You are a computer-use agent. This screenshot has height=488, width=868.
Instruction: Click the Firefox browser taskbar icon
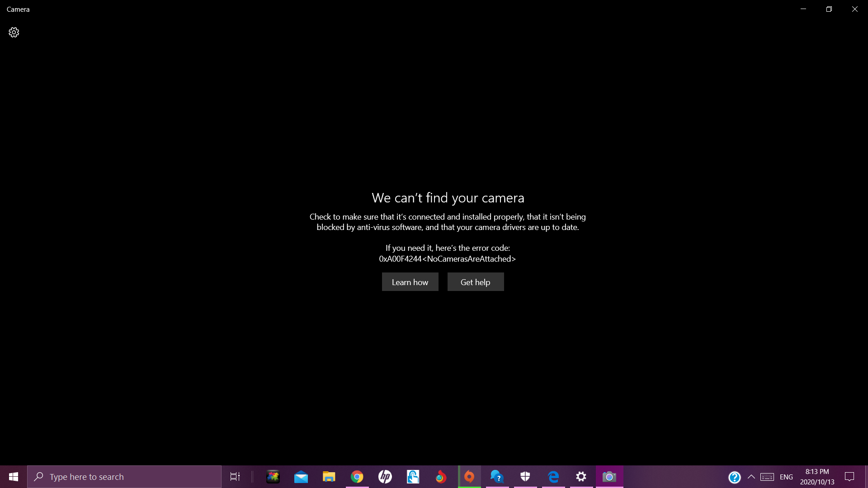[x=441, y=476]
